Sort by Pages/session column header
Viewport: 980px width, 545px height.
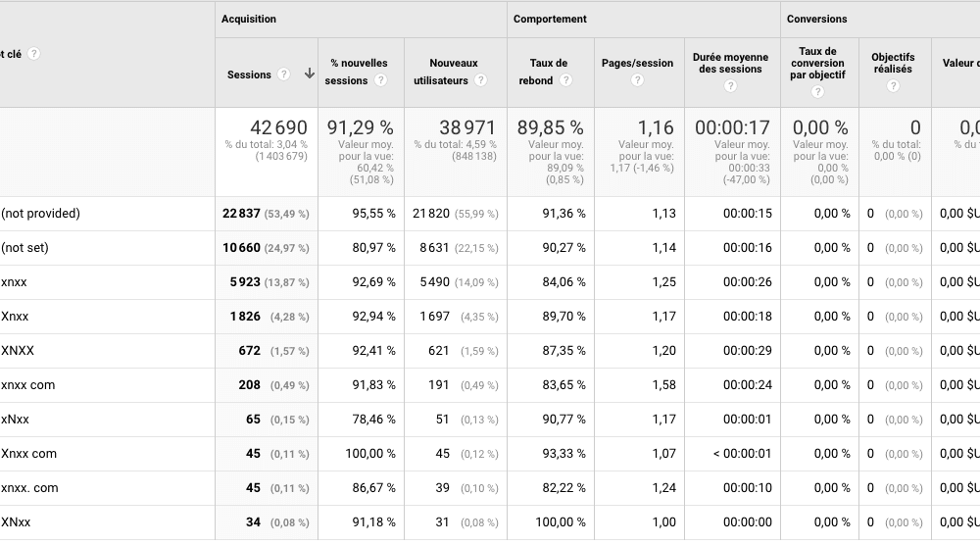[x=637, y=64]
